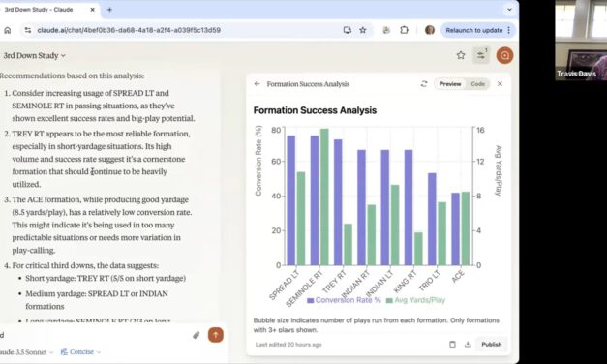Viewport: 607px width, 364px height.
Task: Click the TREY RT purple conversion bar
Action: (x=338, y=202)
